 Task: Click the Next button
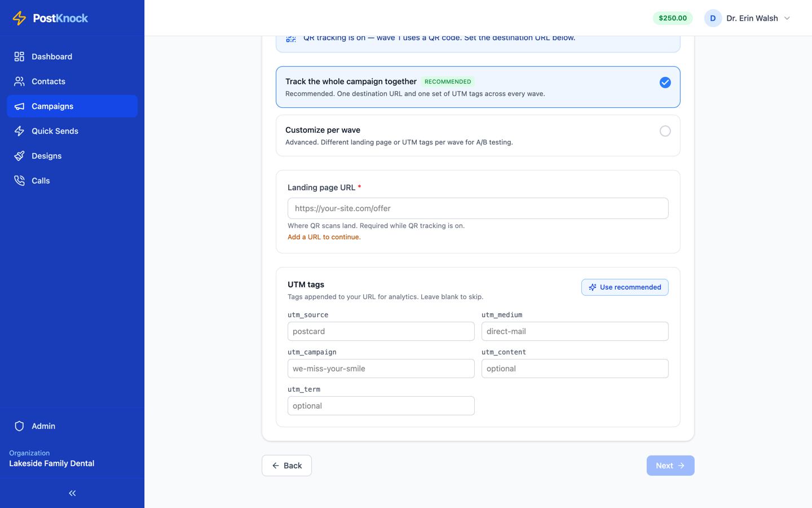pyautogui.click(x=670, y=466)
